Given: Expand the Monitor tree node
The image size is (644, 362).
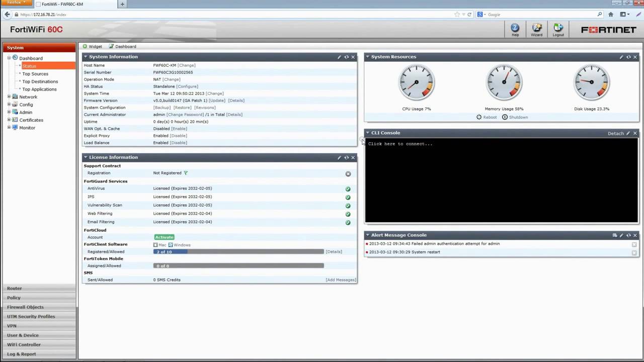Looking at the screenshot, I should [9, 128].
